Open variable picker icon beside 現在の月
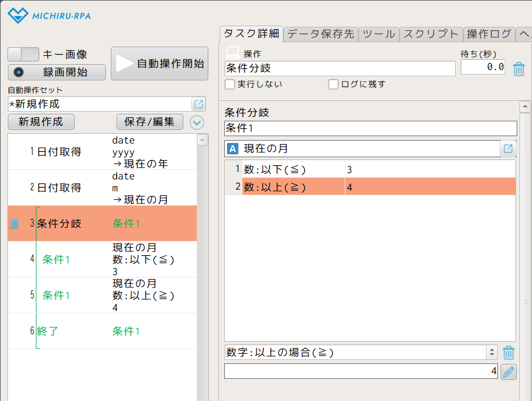The width and height of the screenshot is (532, 401). pos(508,149)
